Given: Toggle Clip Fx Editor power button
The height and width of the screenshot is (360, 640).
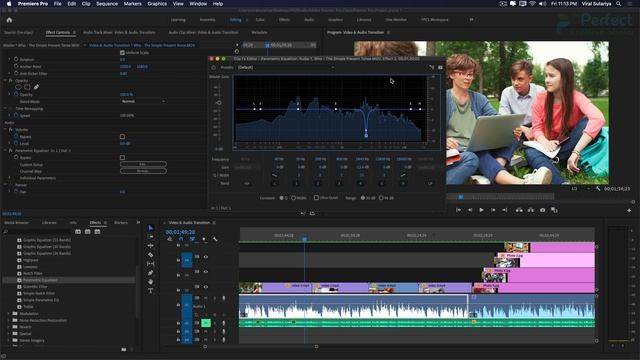Looking at the screenshot, I should tap(213, 67).
